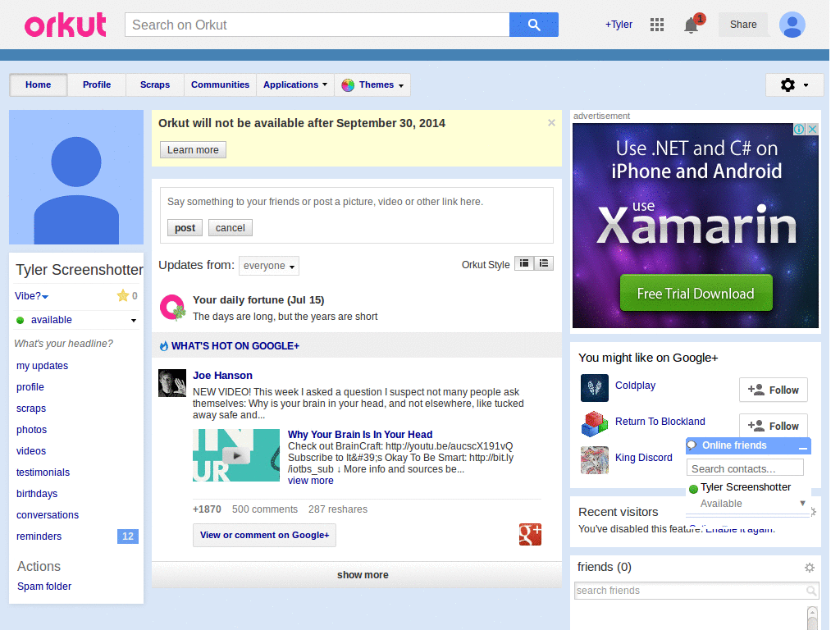
Task: Click the Search contacts field
Action: (745, 468)
